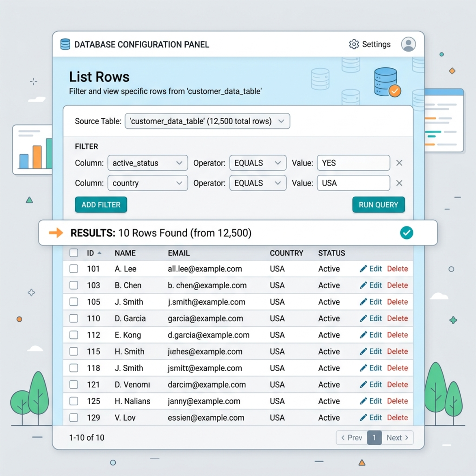476x476 pixels.
Task: Click edit pencil for row 101
Action: click(x=363, y=269)
